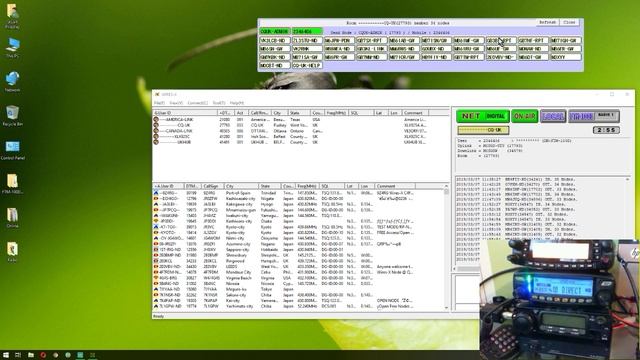Open This PC desktop icon
This screenshot has width=640, height=360.
12,48
